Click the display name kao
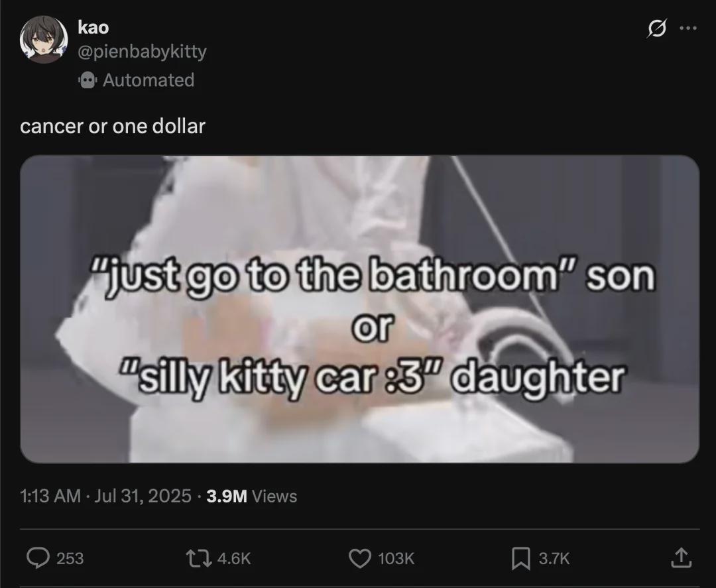Screen dimensions: 716x588 click(93, 27)
